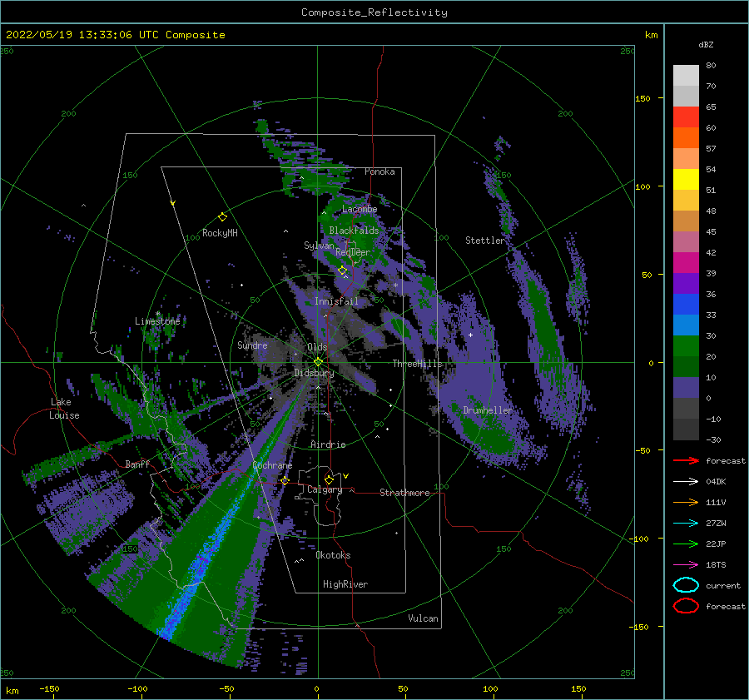Screen dimensions: 749x700
Task: Click the white 04DK arrow icon
Action: tap(686, 481)
